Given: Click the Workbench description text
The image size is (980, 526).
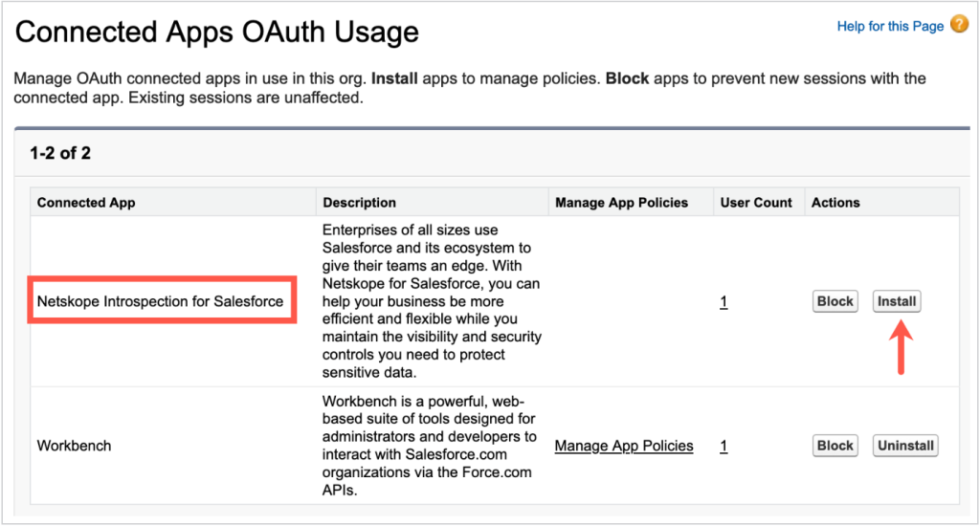Looking at the screenshot, I should (x=430, y=446).
